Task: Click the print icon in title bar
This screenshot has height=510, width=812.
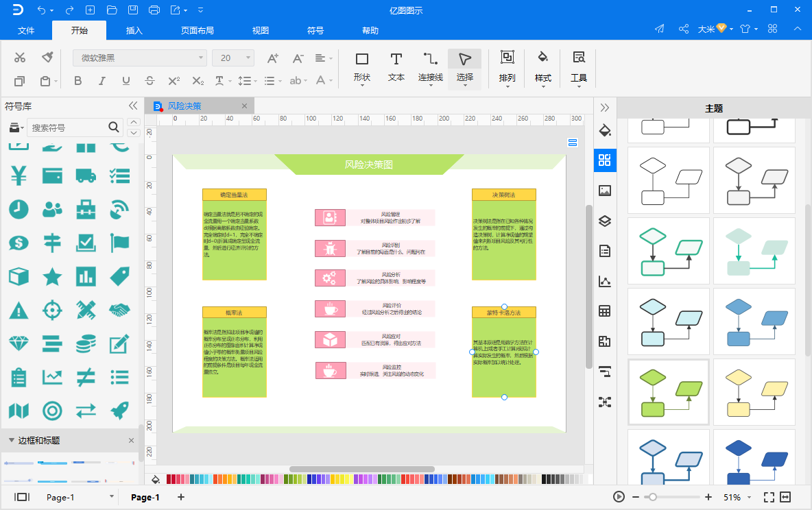Action: [154, 10]
